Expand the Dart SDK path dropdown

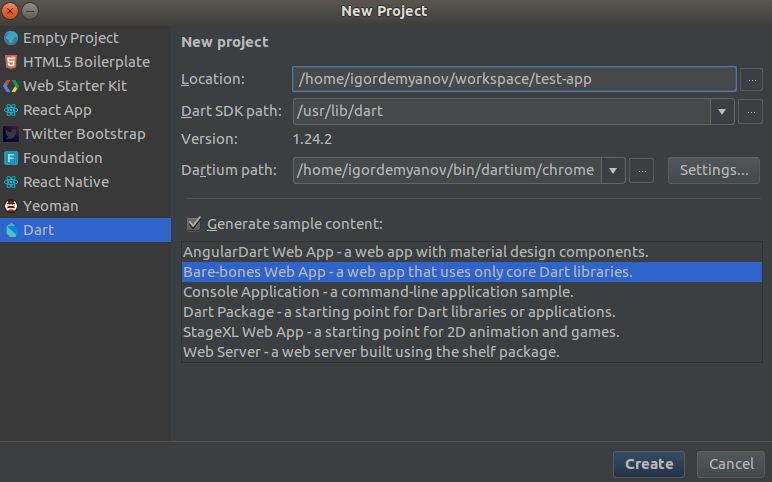click(723, 111)
